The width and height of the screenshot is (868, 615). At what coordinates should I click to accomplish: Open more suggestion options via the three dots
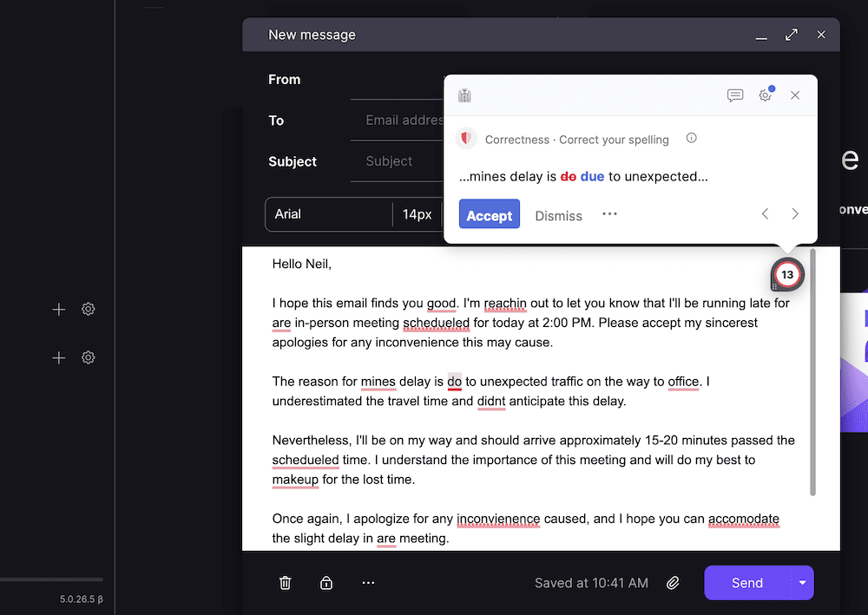tap(608, 214)
